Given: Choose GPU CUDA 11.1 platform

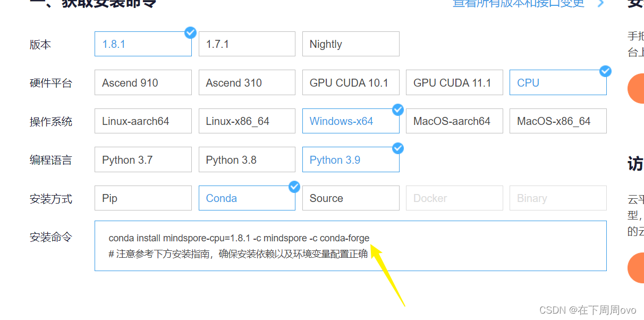Looking at the screenshot, I should pyautogui.click(x=454, y=83).
